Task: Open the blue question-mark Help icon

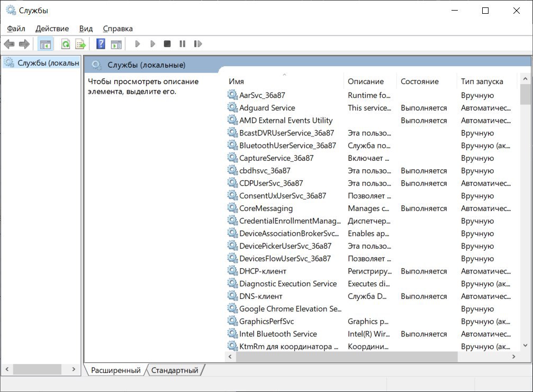Action: 101,44
